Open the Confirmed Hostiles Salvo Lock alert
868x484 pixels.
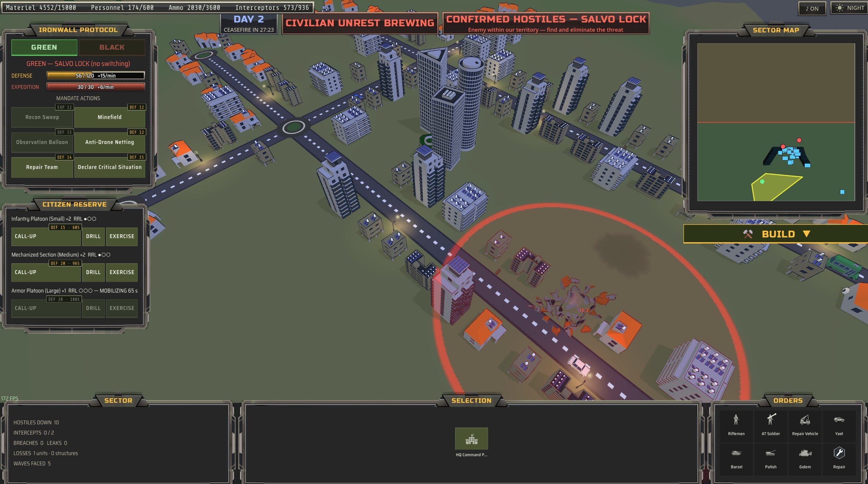[546, 23]
